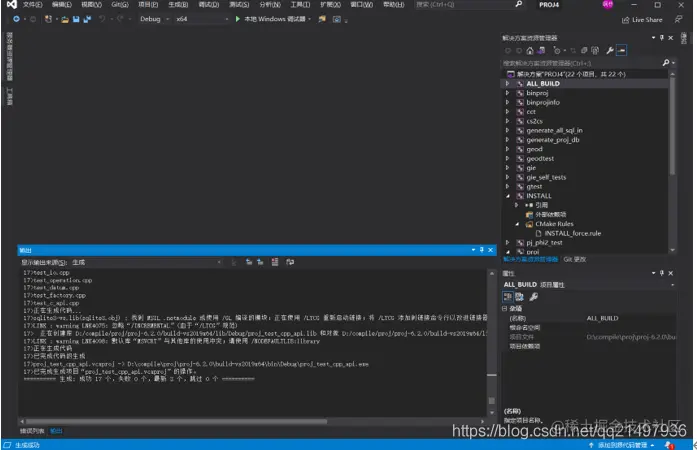This screenshot has height=450, width=697.
Task: Click the Solution Explorer properties wrench icon
Action: pos(610,51)
